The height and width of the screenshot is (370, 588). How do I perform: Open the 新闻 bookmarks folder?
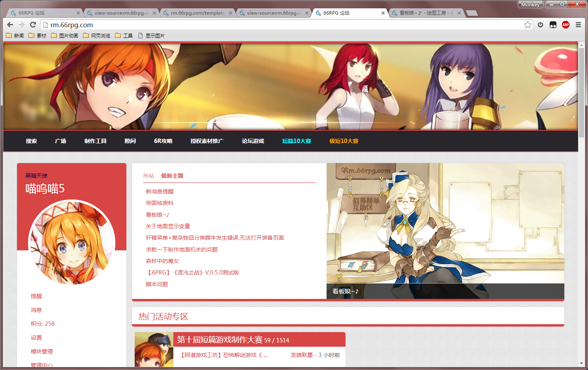[15, 36]
